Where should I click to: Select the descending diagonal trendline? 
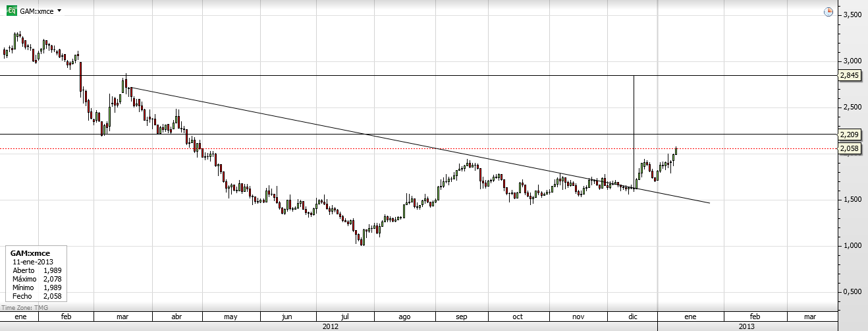[x=420, y=145]
